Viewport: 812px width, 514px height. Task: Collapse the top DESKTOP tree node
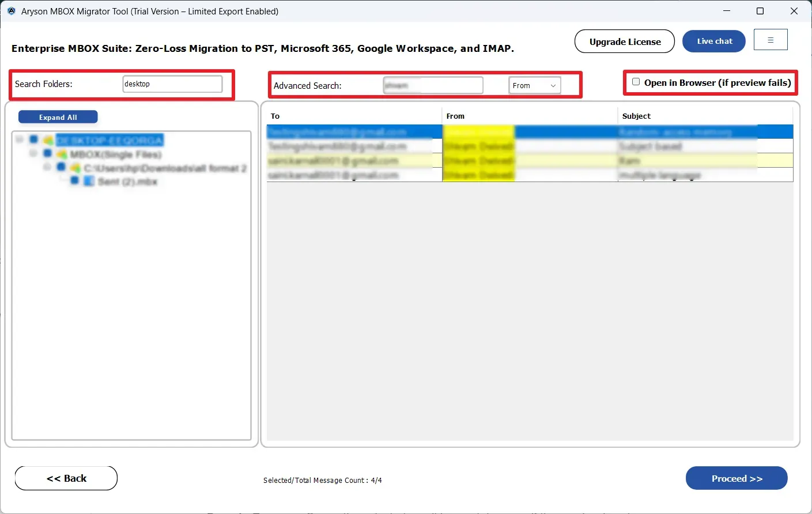coord(20,139)
